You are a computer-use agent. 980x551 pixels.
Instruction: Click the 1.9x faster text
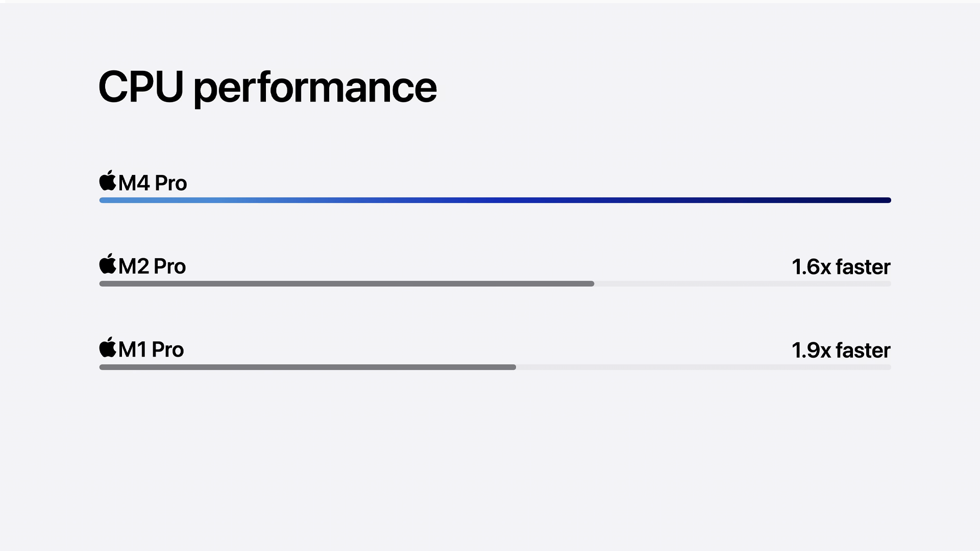tap(841, 350)
